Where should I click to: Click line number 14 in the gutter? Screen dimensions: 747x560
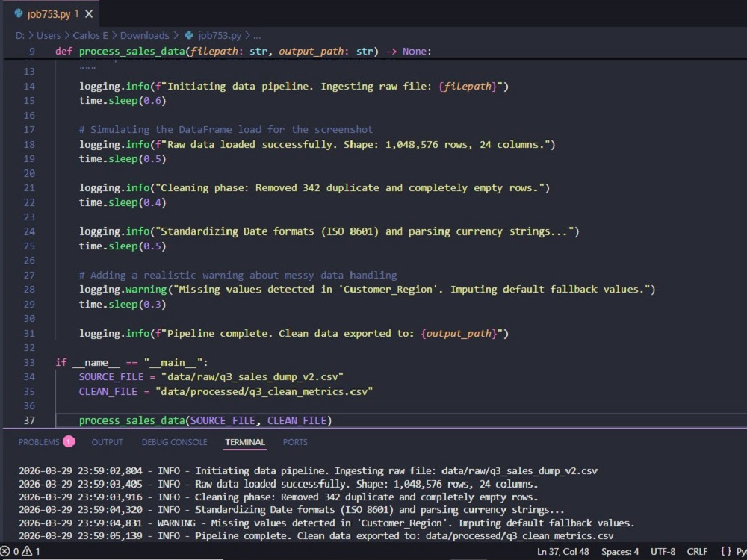29,86
